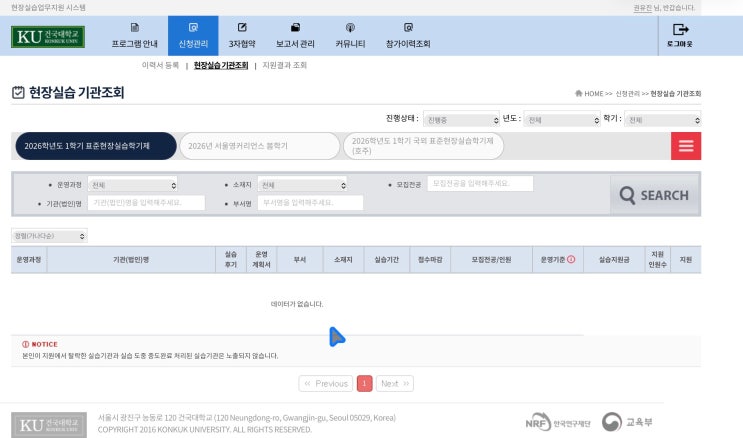Click the SEARCH button
The height and width of the screenshot is (438, 743).
pos(654,195)
